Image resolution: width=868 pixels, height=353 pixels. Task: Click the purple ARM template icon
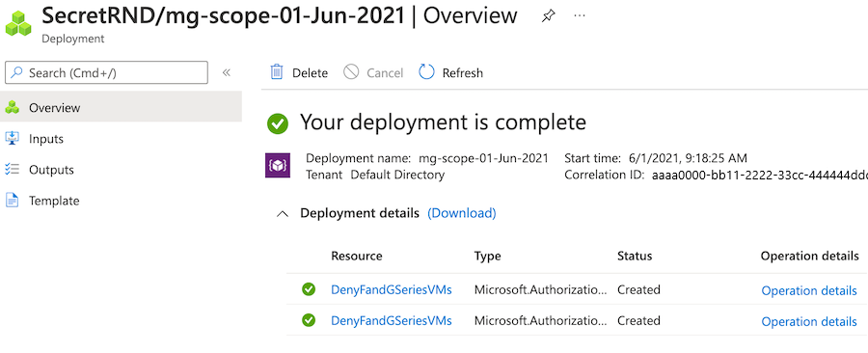tap(278, 165)
